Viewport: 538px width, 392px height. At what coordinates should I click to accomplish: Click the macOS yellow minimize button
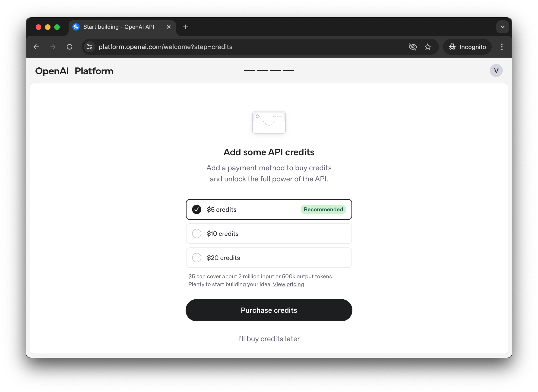[48, 27]
